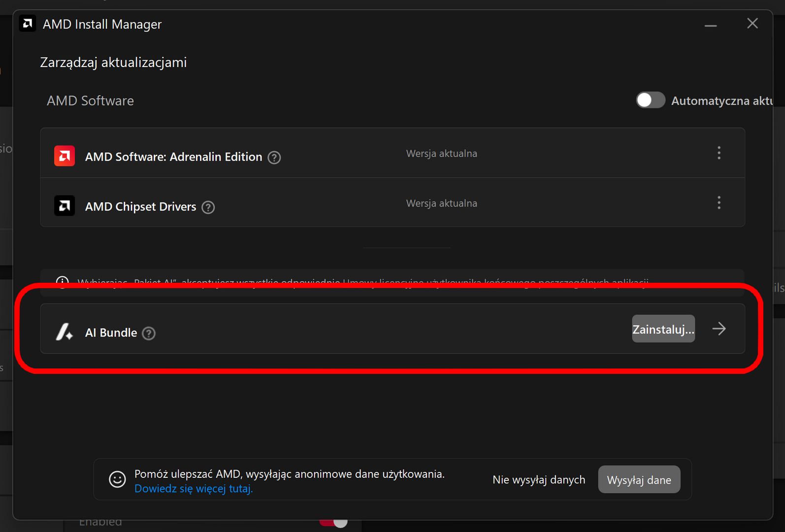785x532 pixels.
Task: Click the Wysyłaj dane button
Action: click(639, 480)
